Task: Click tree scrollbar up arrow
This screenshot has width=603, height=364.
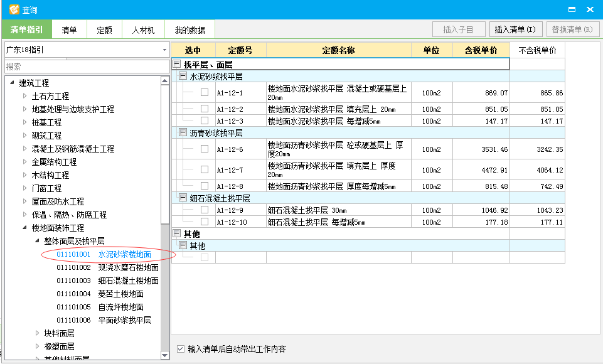Action: click(x=165, y=81)
